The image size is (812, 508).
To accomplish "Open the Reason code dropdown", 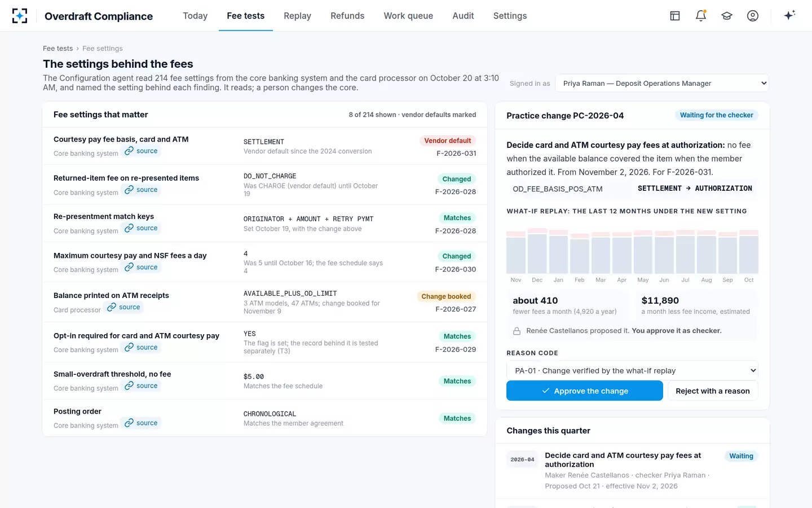I will pos(632,371).
